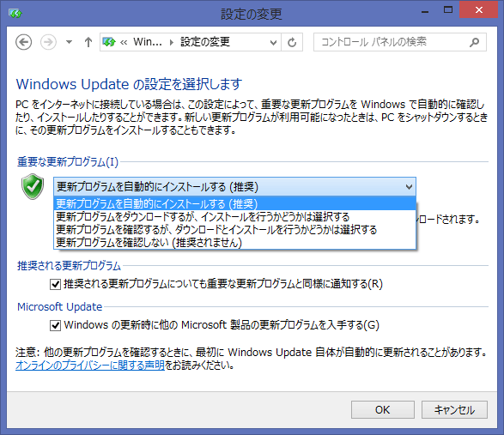Refresh the page with the reload icon
Screen dimensions: 504x435
292,42
